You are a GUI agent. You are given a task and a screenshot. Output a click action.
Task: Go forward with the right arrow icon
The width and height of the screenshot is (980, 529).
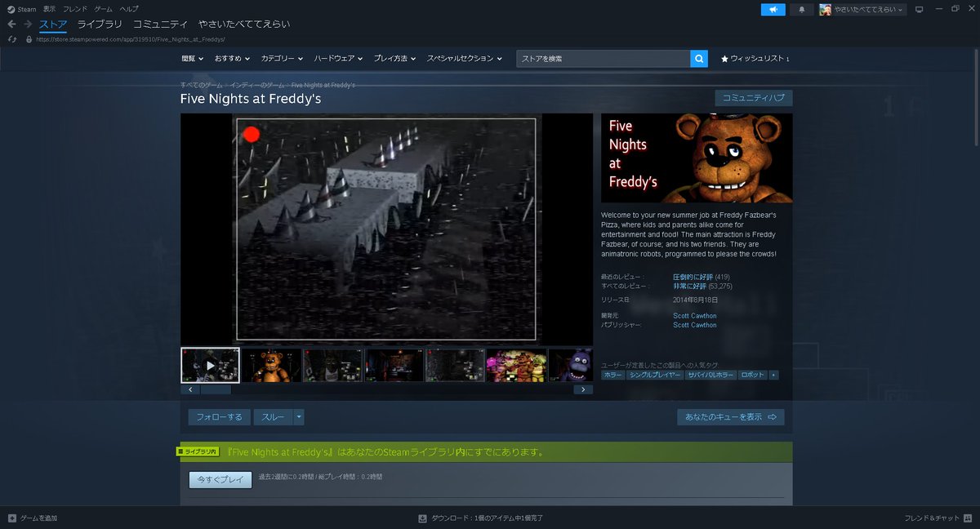(29, 24)
